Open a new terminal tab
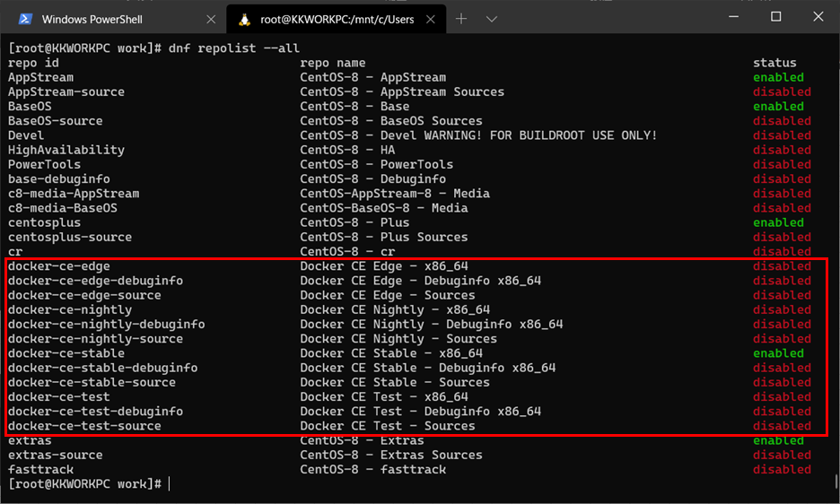The width and height of the screenshot is (840, 504). point(461,20)
